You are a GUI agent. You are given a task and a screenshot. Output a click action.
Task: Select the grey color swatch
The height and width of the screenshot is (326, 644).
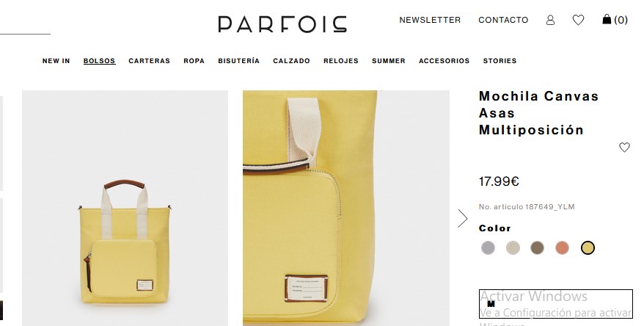tap(488, 248)
